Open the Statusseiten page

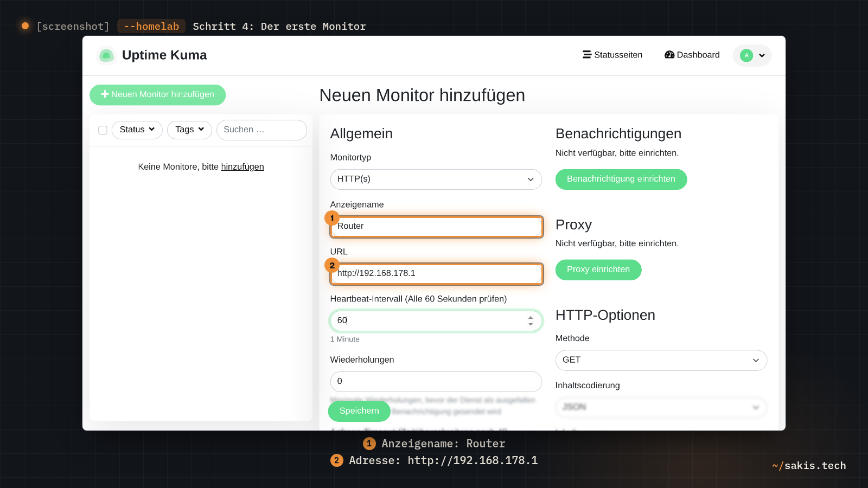pos(612,55)
